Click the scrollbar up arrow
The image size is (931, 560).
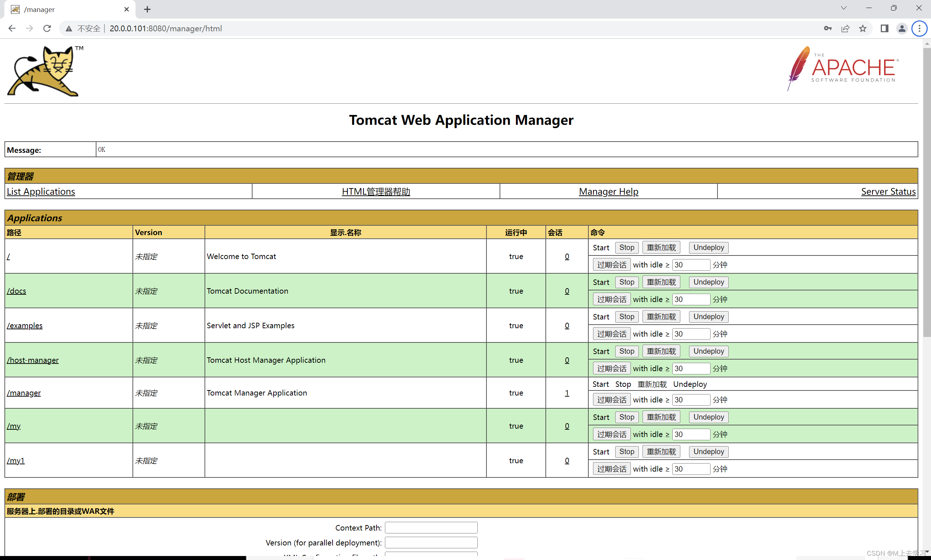click(927, 44)
